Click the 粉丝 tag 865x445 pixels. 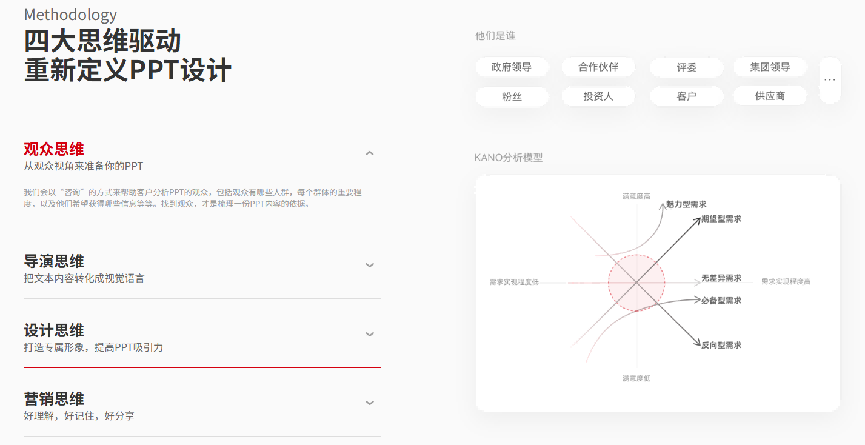[x=511, y=96]
